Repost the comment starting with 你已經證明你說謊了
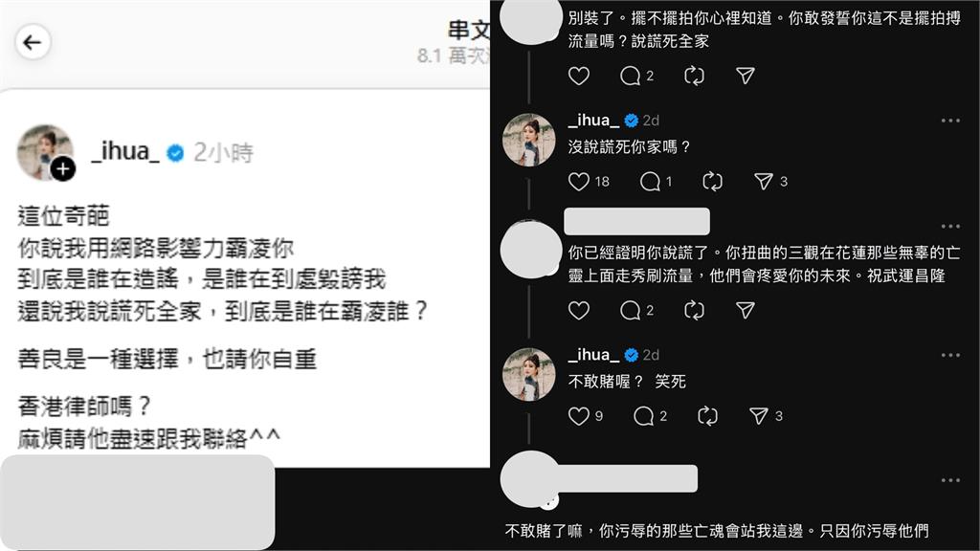The width and height of the screenshot is (980, 551). (x=694, y=310)
